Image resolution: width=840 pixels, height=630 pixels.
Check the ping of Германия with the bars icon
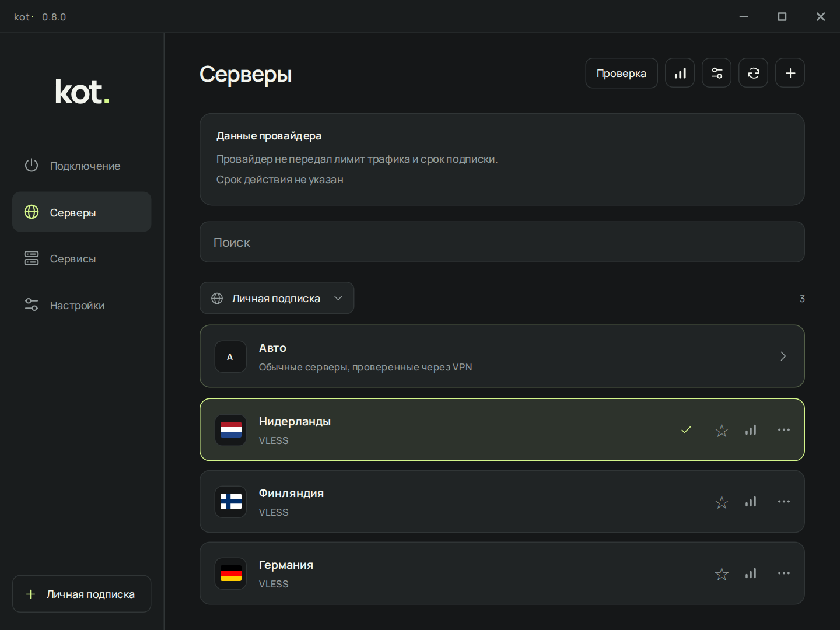tap(751, 573)
